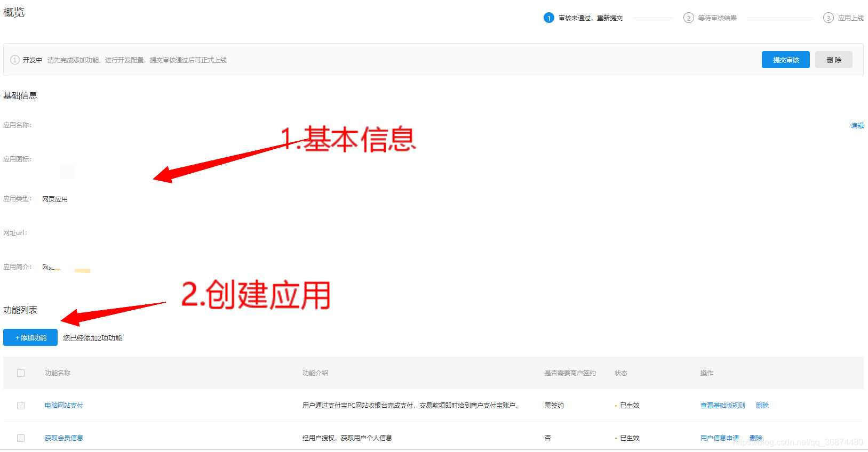
Task: Click the 用户信息申请 link
Action: 720,438
